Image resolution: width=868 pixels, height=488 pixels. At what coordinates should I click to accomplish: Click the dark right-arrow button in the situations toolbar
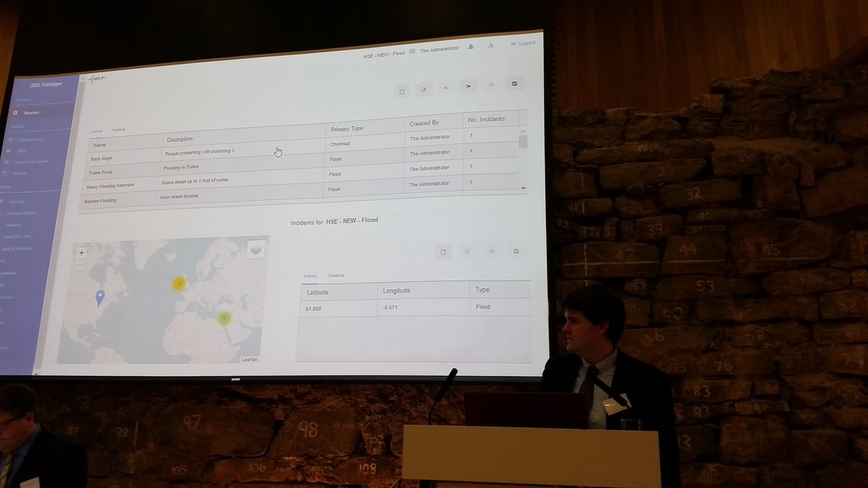(x=469, y=86)
